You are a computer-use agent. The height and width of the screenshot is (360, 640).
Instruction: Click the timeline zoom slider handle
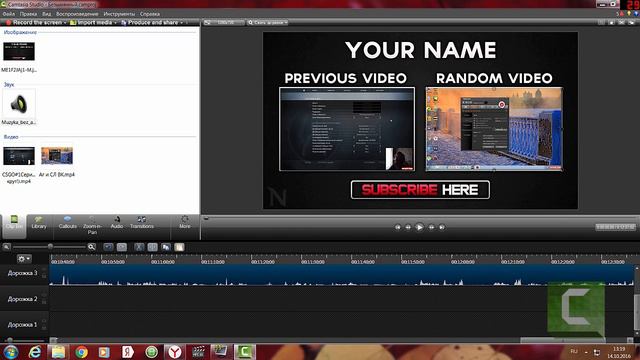(x=50, y=247)
